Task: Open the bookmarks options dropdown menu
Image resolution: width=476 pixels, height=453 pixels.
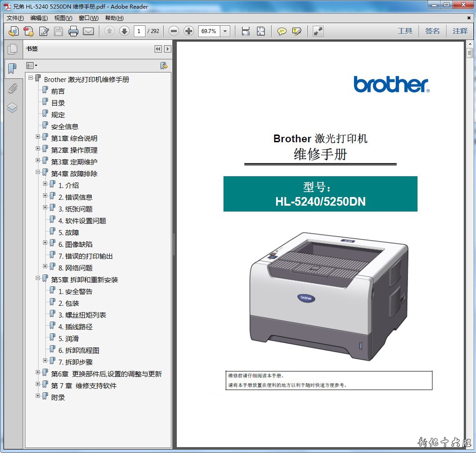Action: tap(32, 66)
